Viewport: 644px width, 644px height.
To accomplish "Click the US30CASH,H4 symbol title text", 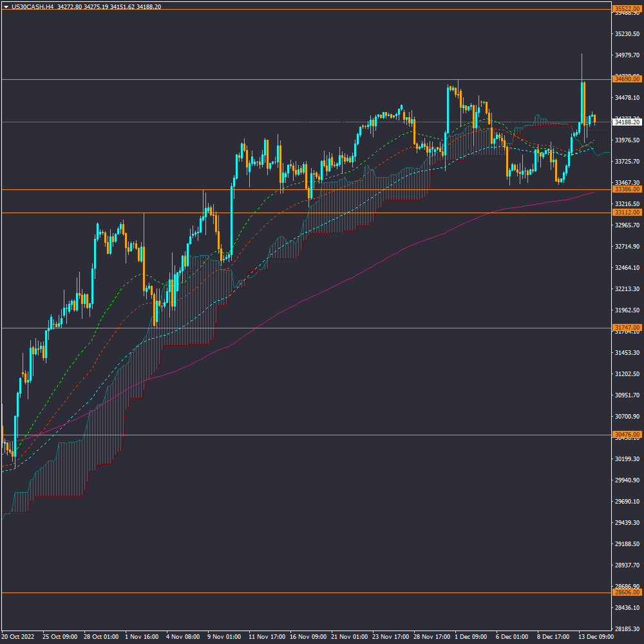I will [x=32, y=6].
